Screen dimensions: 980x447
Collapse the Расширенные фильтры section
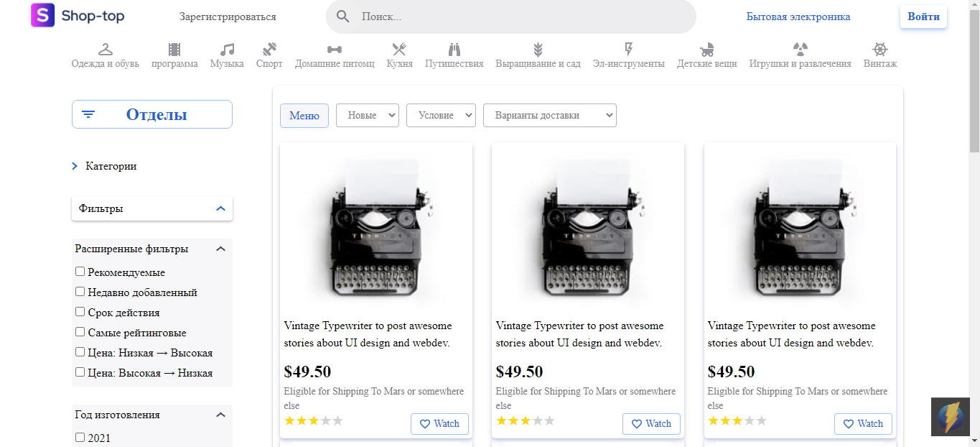tap(220, 249)
